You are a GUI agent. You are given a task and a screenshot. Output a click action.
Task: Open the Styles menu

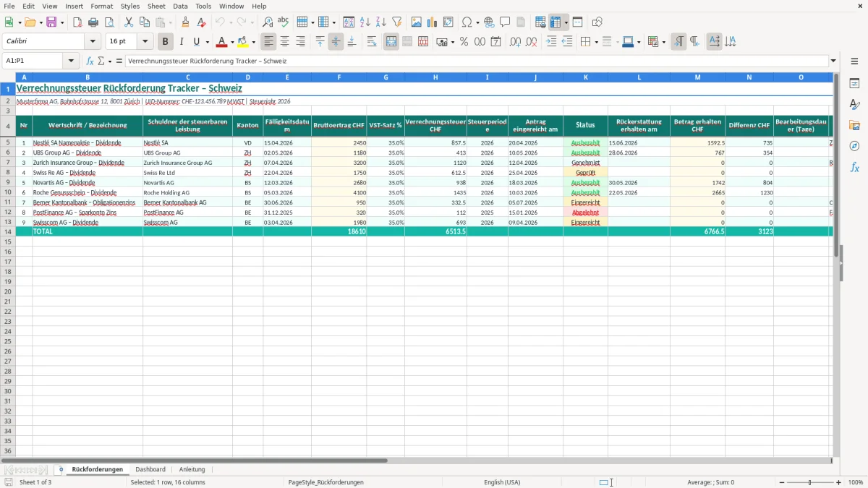coord(130,6)
